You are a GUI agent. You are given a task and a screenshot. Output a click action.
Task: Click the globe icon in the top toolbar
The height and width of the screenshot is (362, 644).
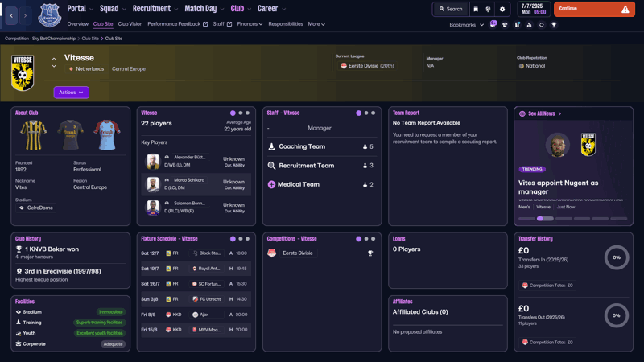click(x=488, y=9)
